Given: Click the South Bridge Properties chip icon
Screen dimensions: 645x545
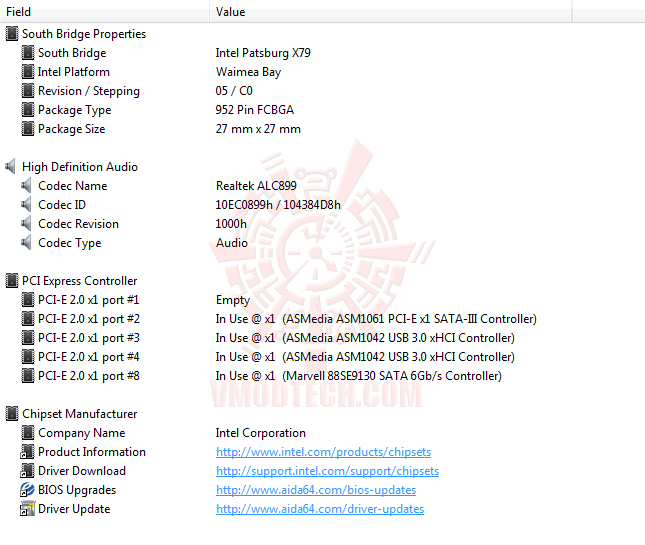Looking at the screenshot, I should [x=12, y=34].
